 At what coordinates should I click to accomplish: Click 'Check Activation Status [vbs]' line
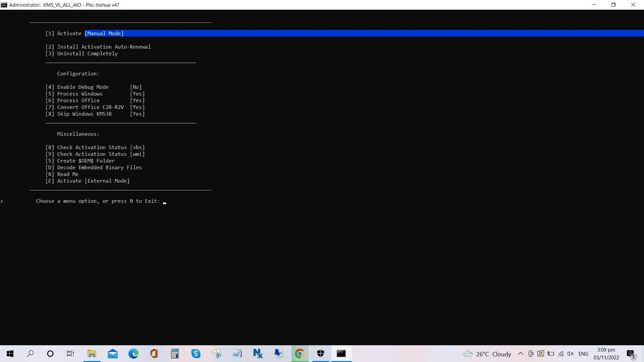[95, 147]
